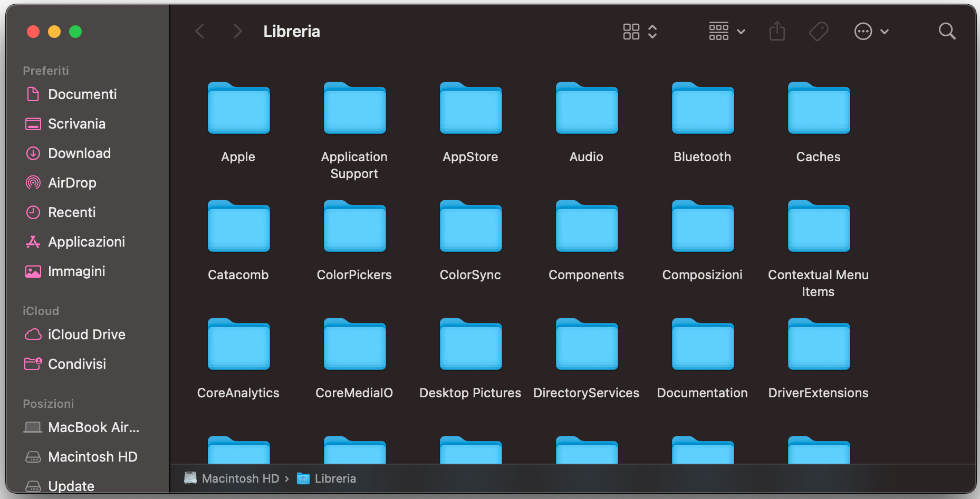Open Recenti from the sidebar
The width and height of the screenshot is (980, 499).
point(72,212)
